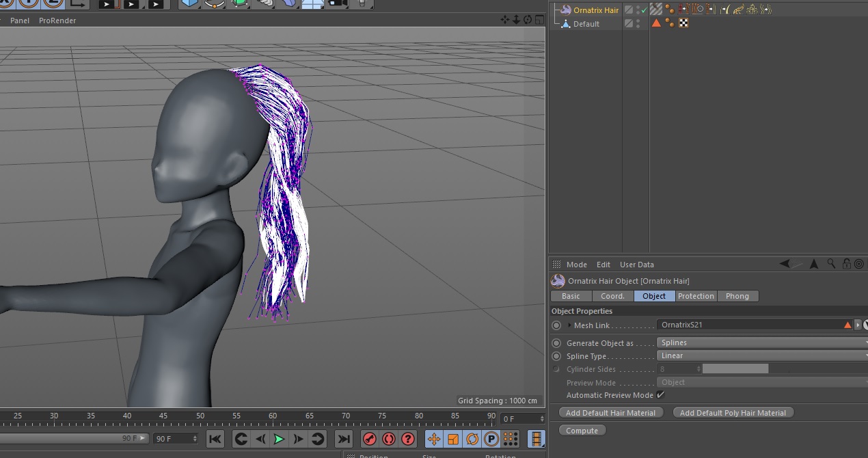The width and height of the screenshot is (868, 458).
Task: Open the Spline Type dropdown
Action: pos(760,356)
